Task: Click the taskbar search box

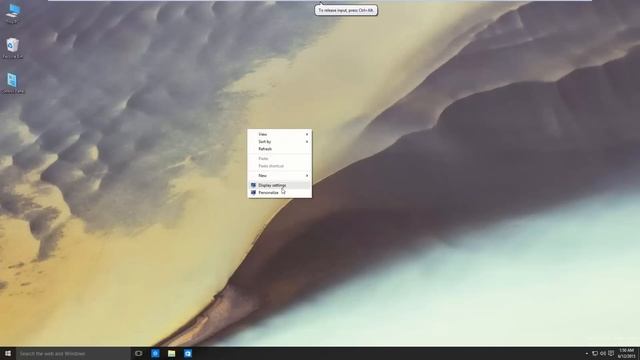Action: pyautogui.click(x=73, y=353)
